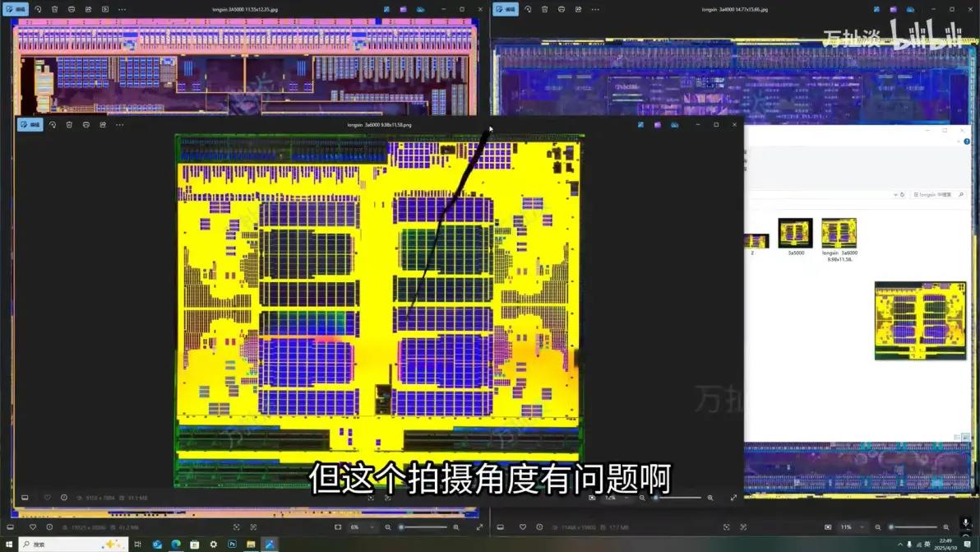The height and width of the screenshot is (552, 980).
Task: Favorite the image in 3a4000 window
Action: click(x=523, y=527)
